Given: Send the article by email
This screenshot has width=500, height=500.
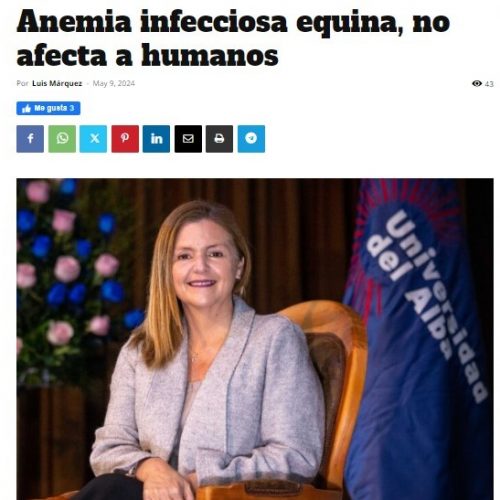Looking at the screenshot, I should (x=188, y=139).
